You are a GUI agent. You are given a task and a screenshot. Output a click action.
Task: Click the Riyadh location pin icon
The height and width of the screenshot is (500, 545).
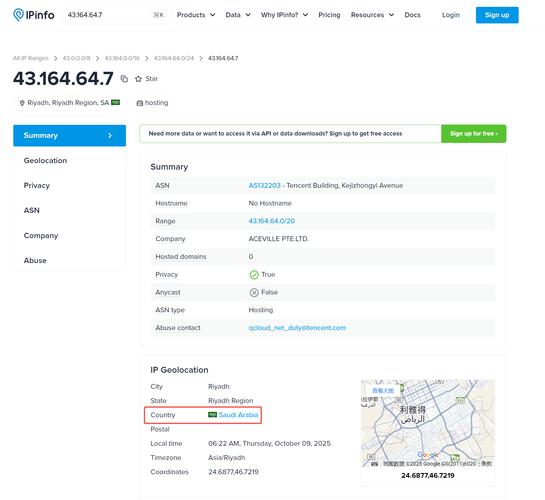[x=22, y=103]
